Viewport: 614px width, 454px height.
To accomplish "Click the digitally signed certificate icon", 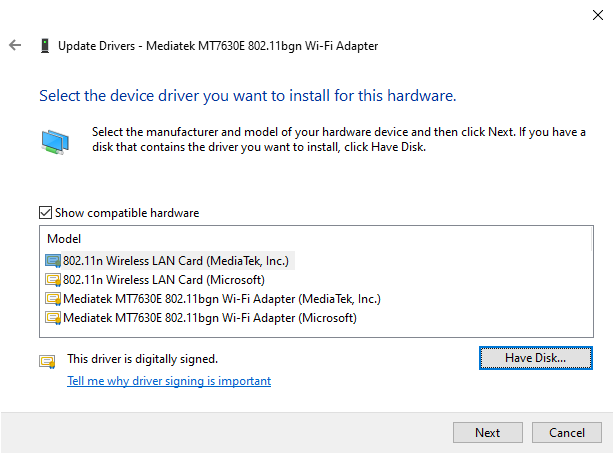I will [46, 360].
